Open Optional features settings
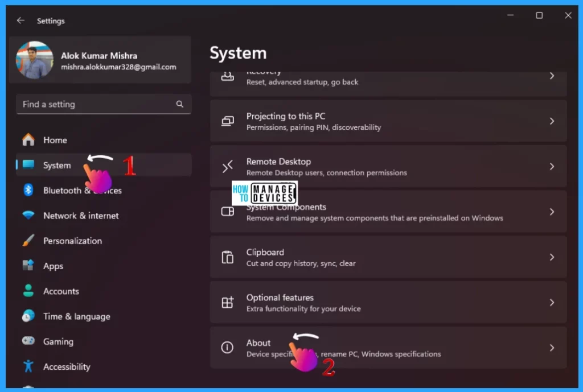This screenshot has width=583, height=392. 387,302
